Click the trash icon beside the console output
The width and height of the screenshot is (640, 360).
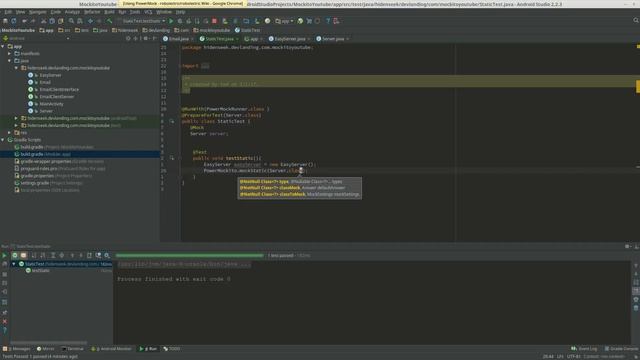pyautogui.click(x=636, y=308)
